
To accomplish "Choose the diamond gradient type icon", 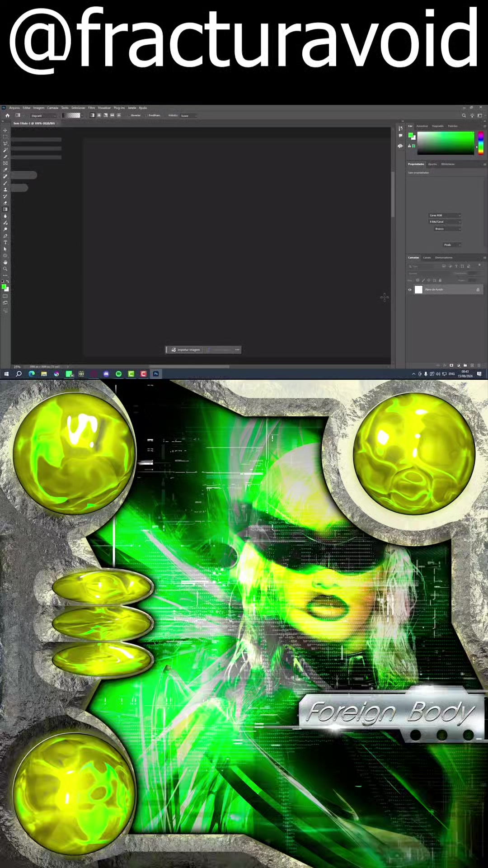I will [x=119, y=115].
